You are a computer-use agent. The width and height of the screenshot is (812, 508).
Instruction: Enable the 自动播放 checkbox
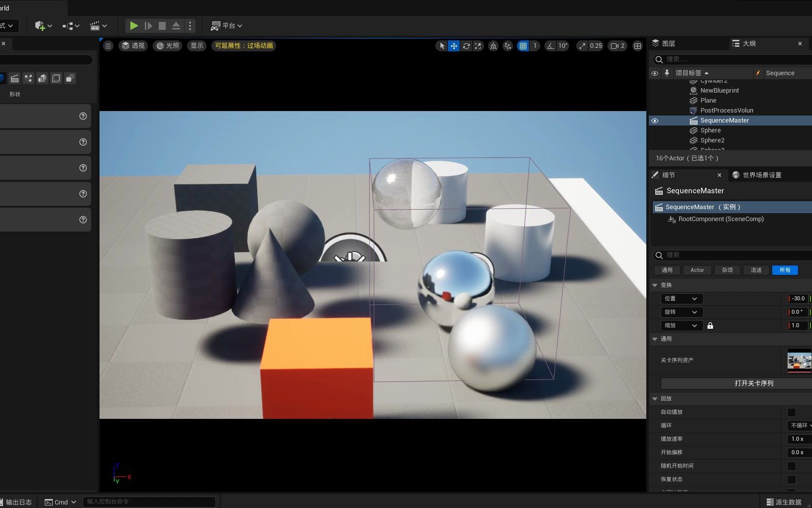(791, 412)
